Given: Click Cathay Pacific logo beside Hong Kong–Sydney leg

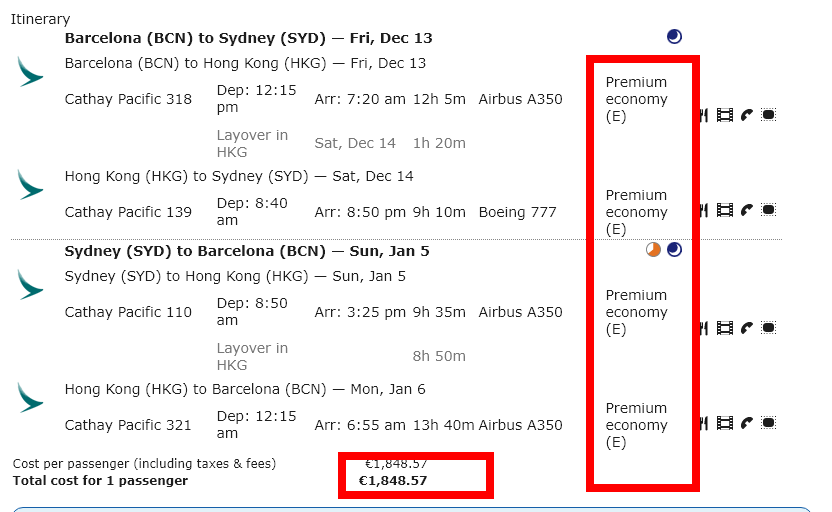Looking at the screenshot, I should tap(31, 185).
